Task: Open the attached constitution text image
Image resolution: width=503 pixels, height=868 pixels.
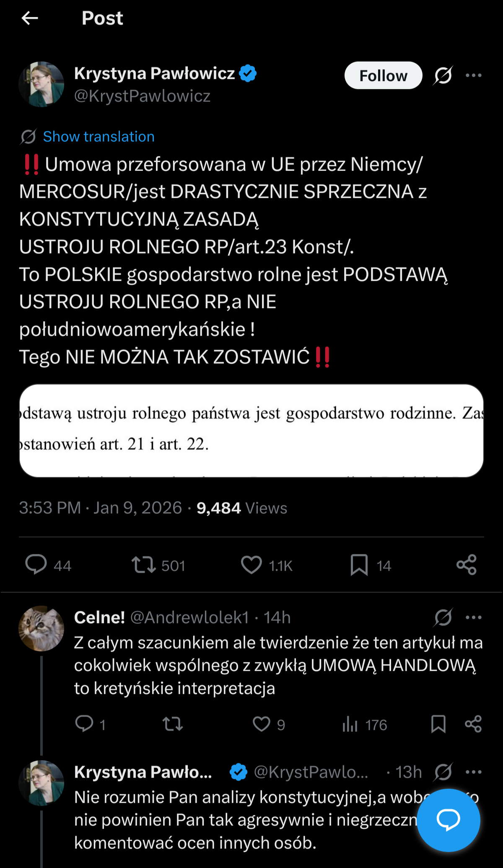Action: (x=251, y=430)
